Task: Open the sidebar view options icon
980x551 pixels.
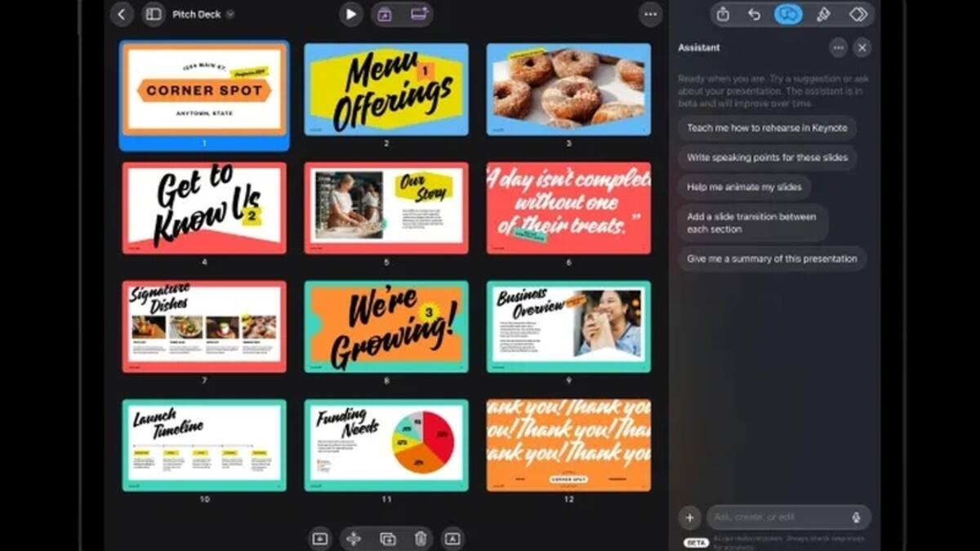Action: point(153,14)
